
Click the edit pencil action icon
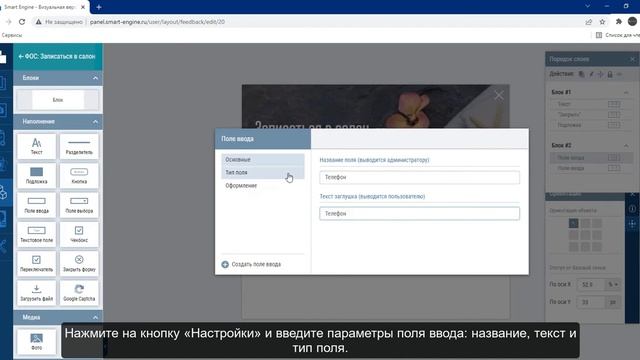(x=591, y=74)
